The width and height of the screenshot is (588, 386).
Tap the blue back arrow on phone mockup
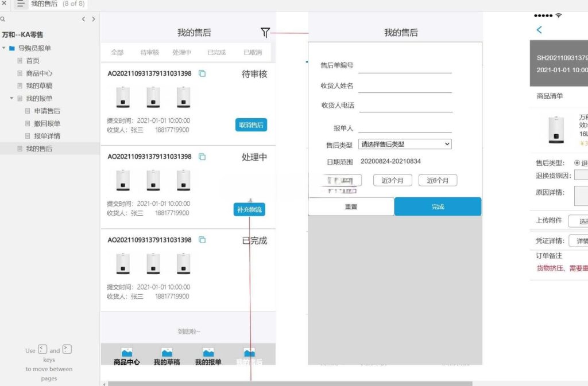click(539, 30)
